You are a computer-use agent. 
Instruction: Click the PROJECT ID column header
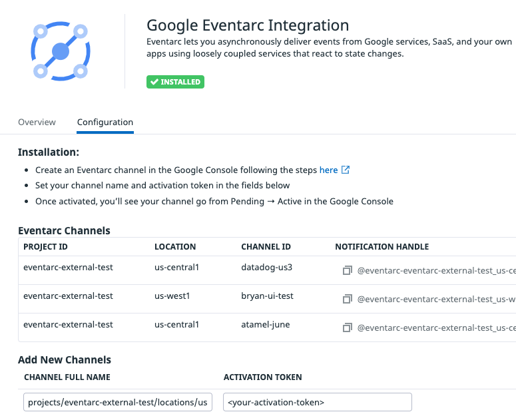45,246
